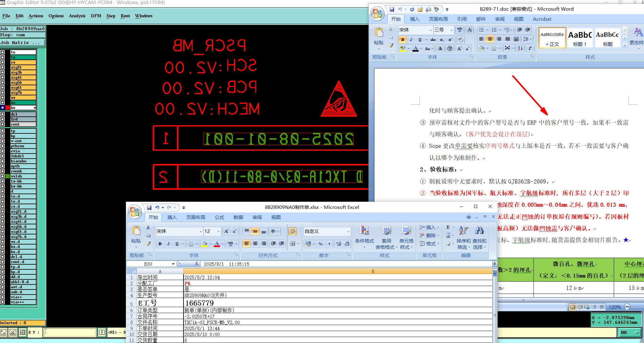Image resolution: width=644 pixels, height=343 pixels.
Task: Toggle the checkbox beside the drl layer
Action: 3,114
